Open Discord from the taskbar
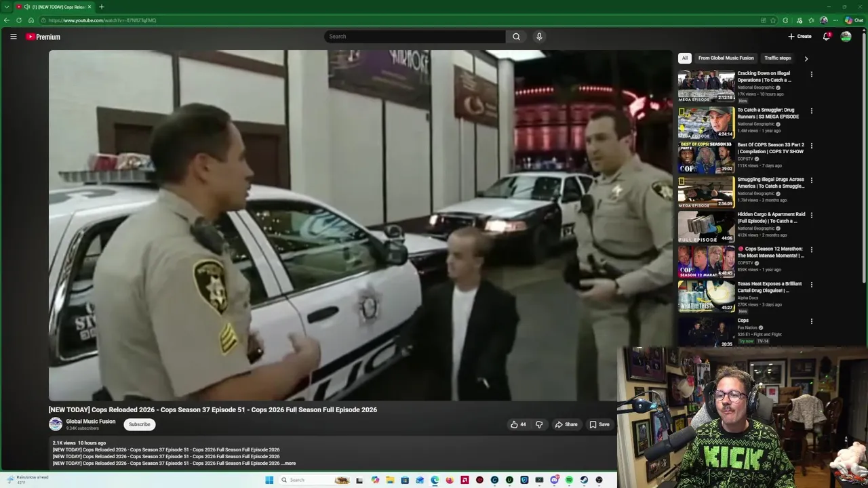868x488 pixels. (x=554, y=480)
